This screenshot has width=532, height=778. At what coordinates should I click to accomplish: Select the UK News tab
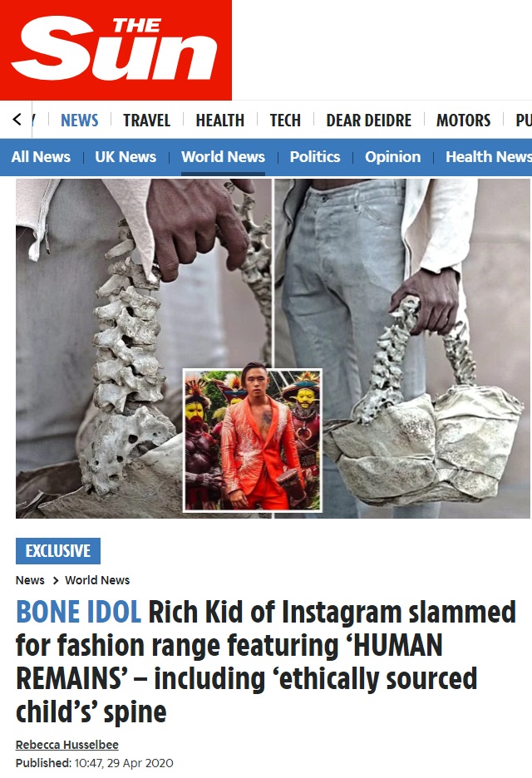coord(126,157)
